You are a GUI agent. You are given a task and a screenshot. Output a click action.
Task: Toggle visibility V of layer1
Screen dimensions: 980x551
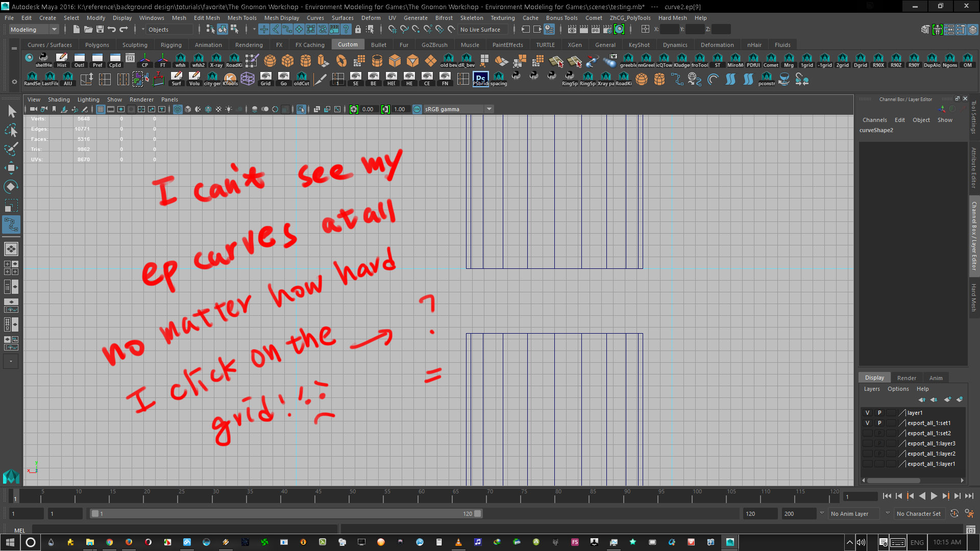(867, 413)
